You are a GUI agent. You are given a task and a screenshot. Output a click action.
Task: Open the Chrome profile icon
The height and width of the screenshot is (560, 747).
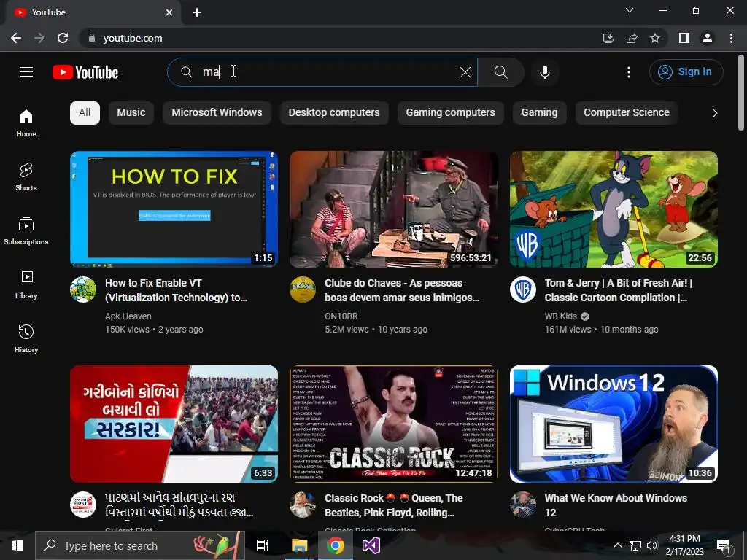pos(708,38)
